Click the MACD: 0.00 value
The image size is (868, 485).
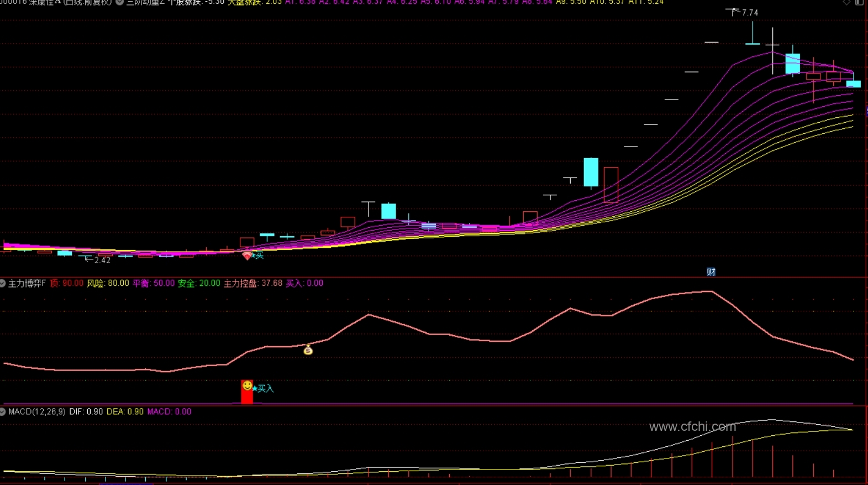point(169,411)
